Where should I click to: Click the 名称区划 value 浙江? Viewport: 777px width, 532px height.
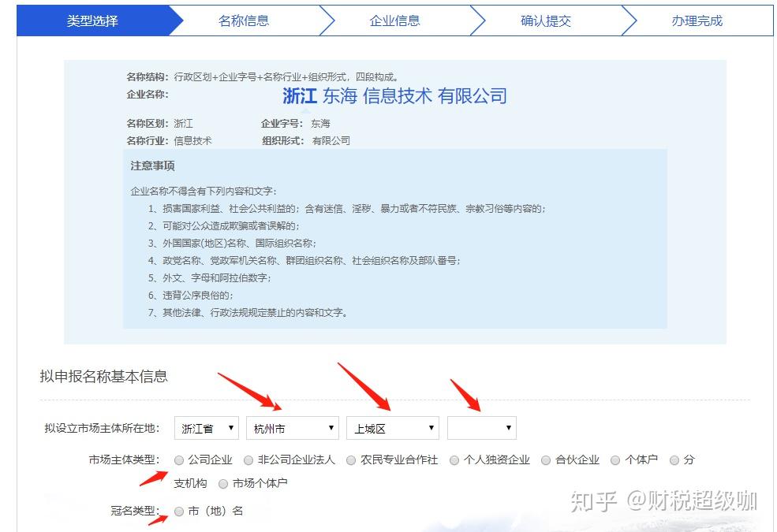tap(183, 123)
